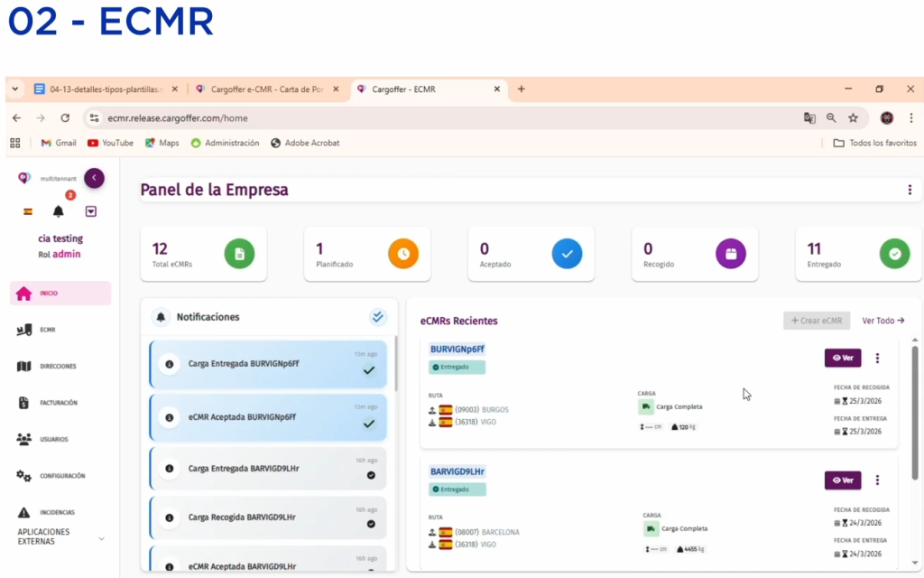Toggle check on Carga Recogida BARVIGD9LHr notification
The height and width of the screenshot is (578, 924).
tap(370, 524)
